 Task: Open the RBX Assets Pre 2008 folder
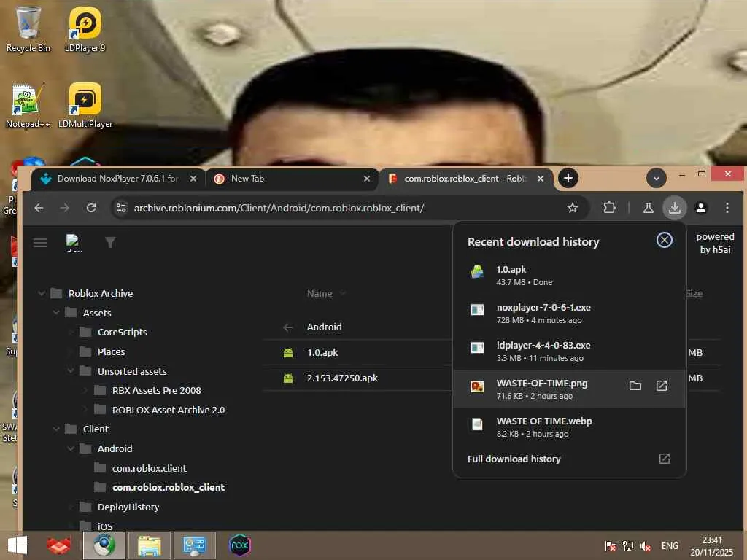click(156, 391)
